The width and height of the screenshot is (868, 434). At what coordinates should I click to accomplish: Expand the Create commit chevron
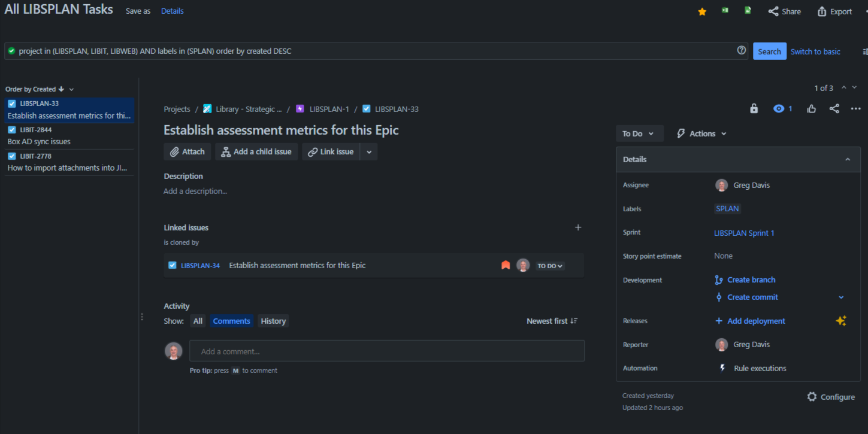coord(840,297)
